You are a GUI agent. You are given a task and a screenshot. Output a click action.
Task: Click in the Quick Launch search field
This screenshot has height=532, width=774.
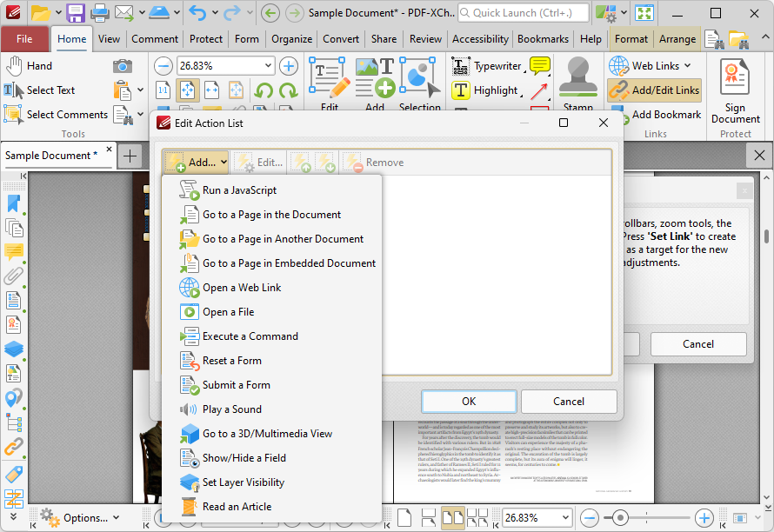coord(524,13)
